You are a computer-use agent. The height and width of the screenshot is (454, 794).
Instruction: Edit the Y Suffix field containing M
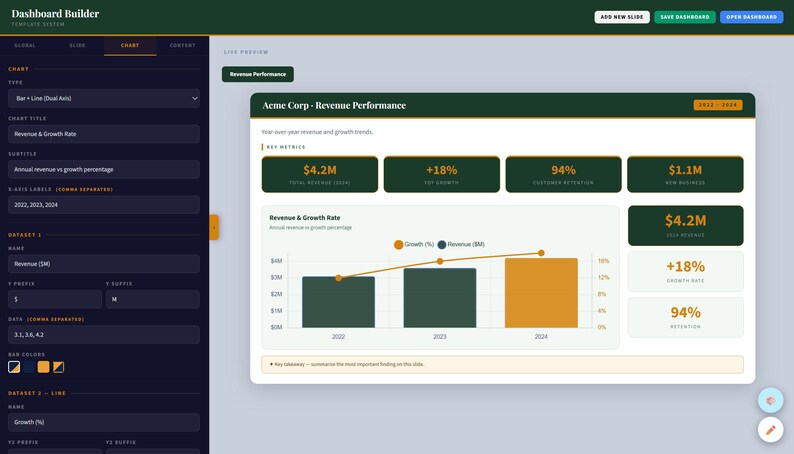[152, 299]
